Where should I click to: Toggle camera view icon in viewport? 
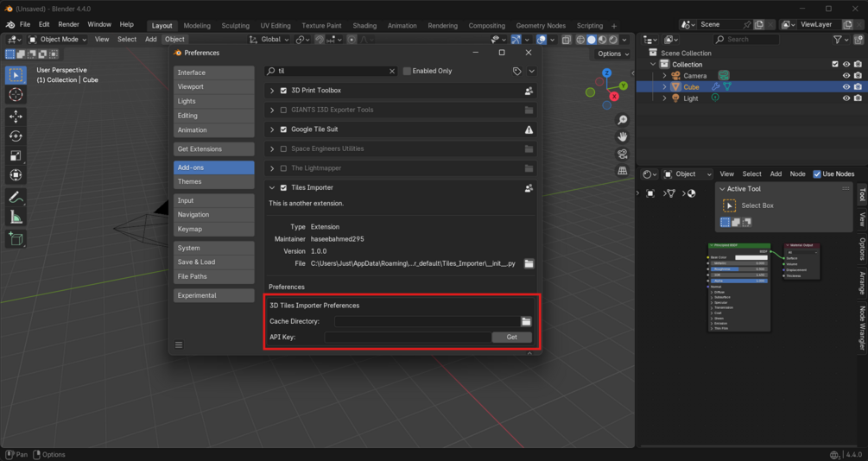pyautogui.click(x=622, y=154)
